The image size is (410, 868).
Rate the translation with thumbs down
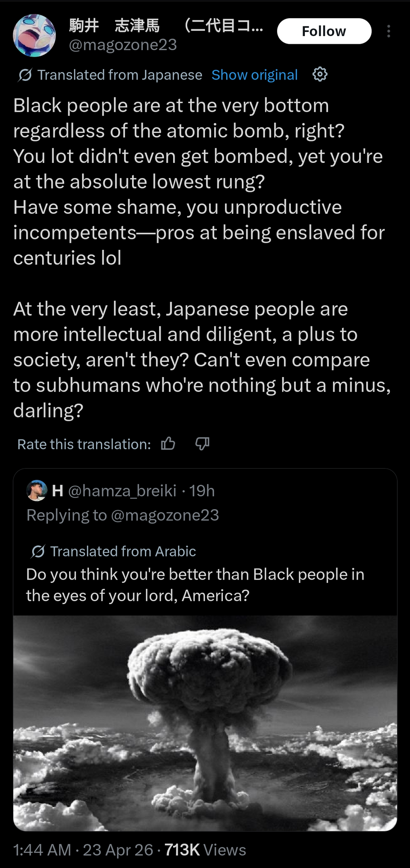202,444
